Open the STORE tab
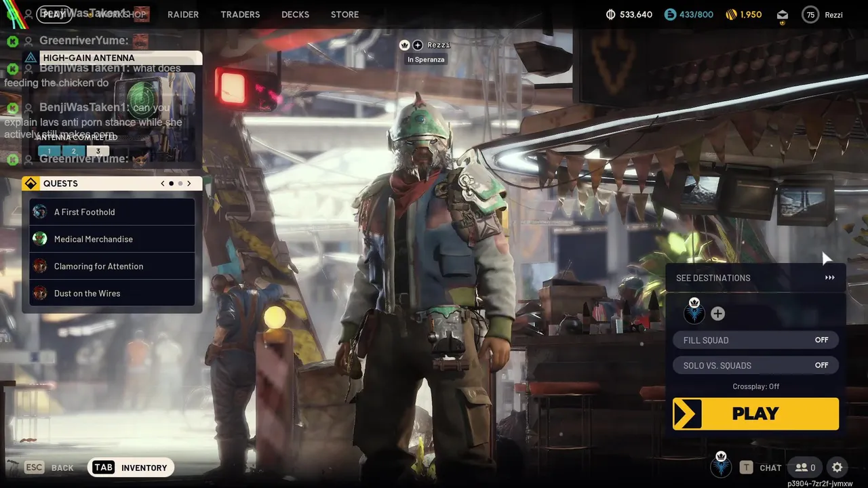Image resolution: width=868 pixels, height=488 pixels. 344,14
